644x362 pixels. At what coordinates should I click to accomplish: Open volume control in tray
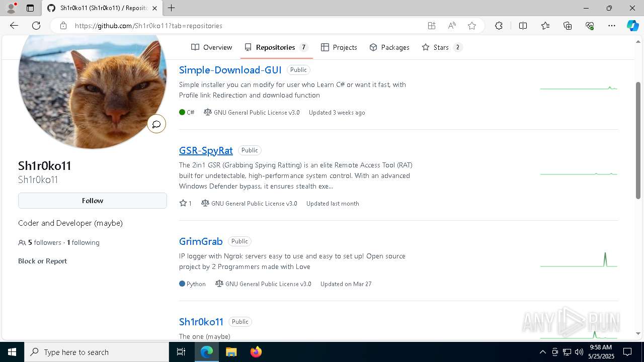[x=579, y=352]
